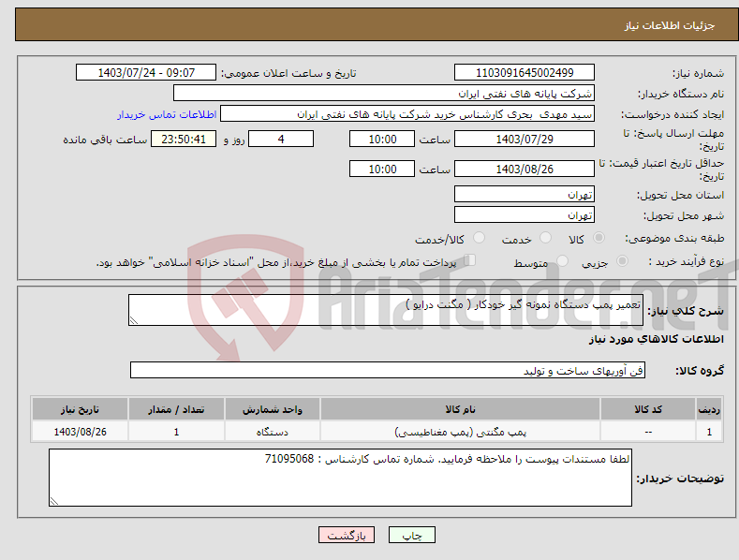Click the ساعت باقی مانده label
This screenshot has width=739, height=560.
105,140
